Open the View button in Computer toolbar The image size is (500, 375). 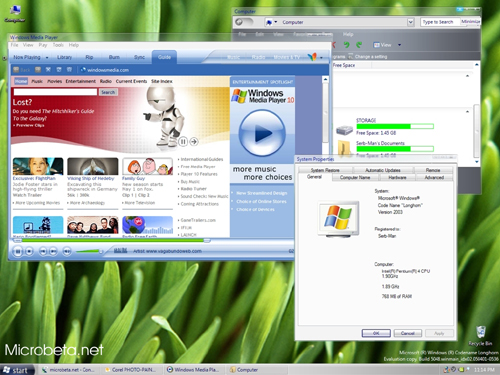click(x=382, y=45)
